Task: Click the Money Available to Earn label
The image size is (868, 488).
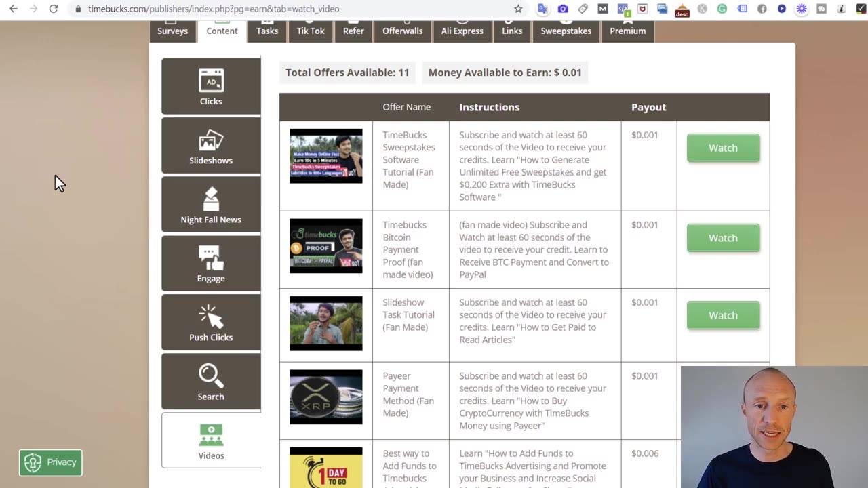Action: point(505,73)
